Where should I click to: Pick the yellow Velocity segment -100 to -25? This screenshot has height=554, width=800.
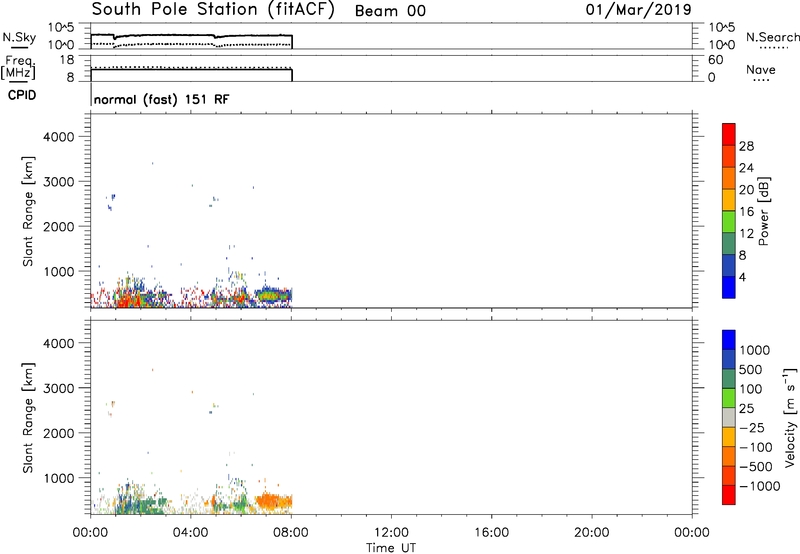pyautogui.click(x=729, y=437)
